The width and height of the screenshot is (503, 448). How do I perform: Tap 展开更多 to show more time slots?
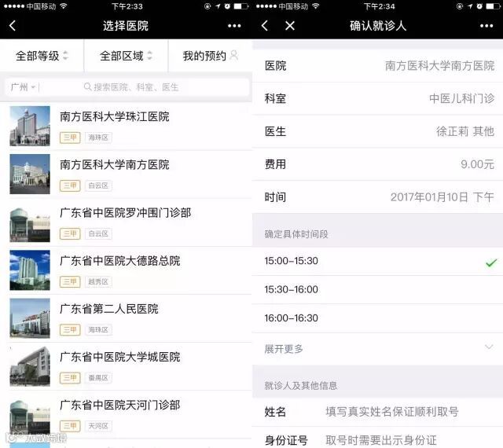click(x=377, y=349)
